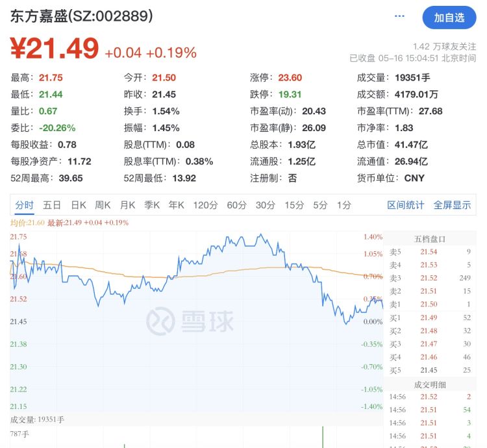Click 全屏显示 to go fullscreen
Screen dimensions: 487x448
click(x=452, y=205)
